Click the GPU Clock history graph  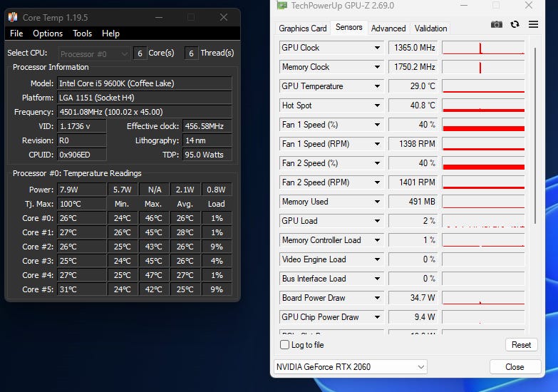coord(483,48)
